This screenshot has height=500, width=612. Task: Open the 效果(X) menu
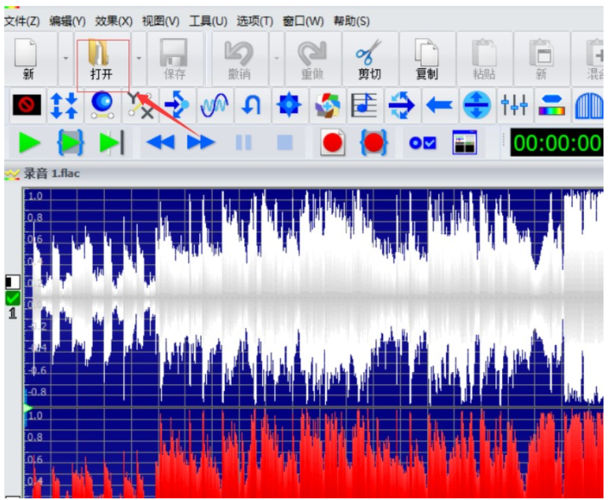point(113,21)
